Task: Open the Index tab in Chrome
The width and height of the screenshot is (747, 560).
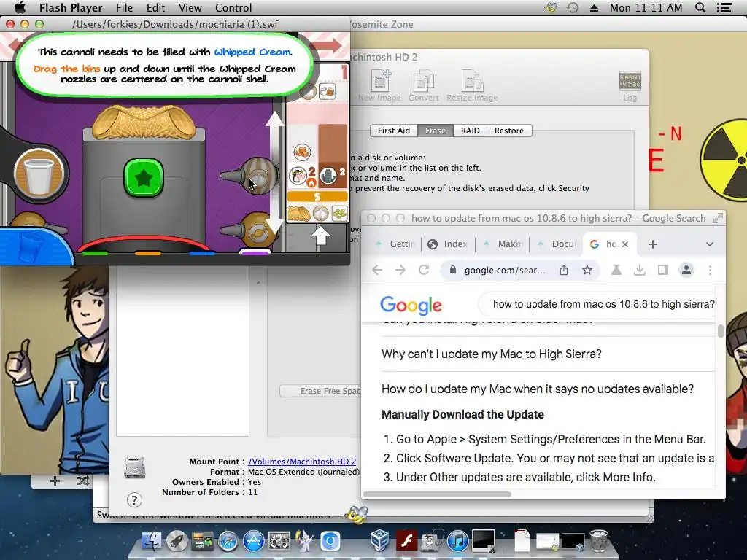Action: pyautogui.click(x=447, y=244)
